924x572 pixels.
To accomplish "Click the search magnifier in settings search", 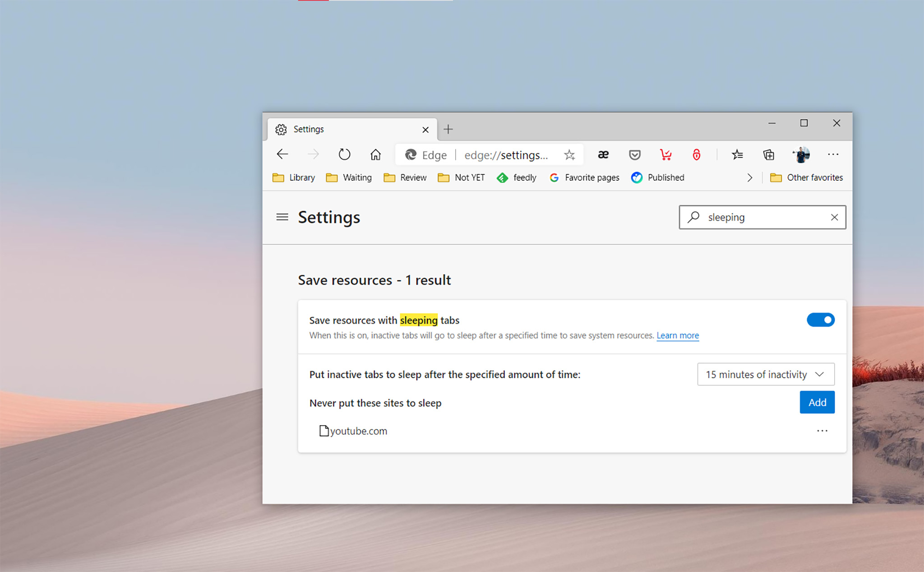I will (x=693, y=217).
